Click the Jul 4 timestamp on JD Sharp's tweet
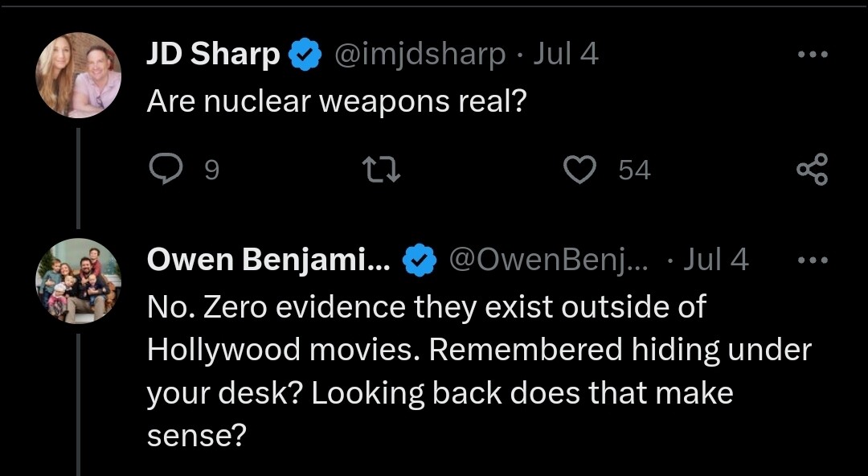 (566, 55)
